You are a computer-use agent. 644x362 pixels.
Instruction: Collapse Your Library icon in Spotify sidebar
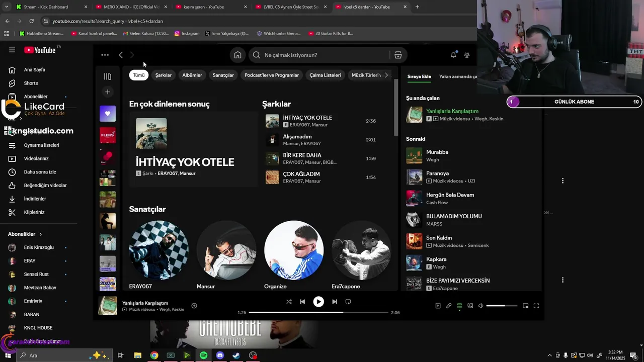point(107,76)
